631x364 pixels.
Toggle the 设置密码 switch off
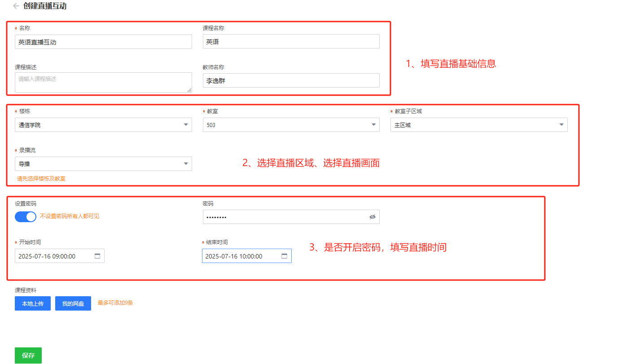click(x=26, y=217)
